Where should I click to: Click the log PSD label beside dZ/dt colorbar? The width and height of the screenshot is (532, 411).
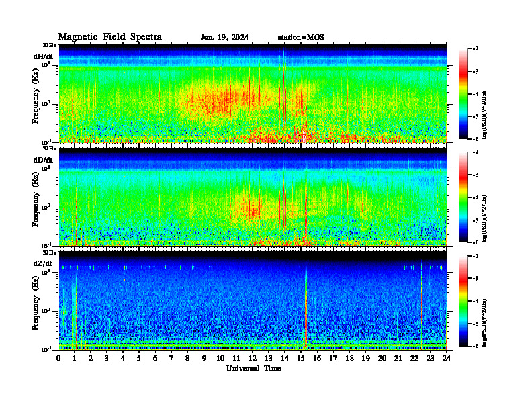(484, 322)
